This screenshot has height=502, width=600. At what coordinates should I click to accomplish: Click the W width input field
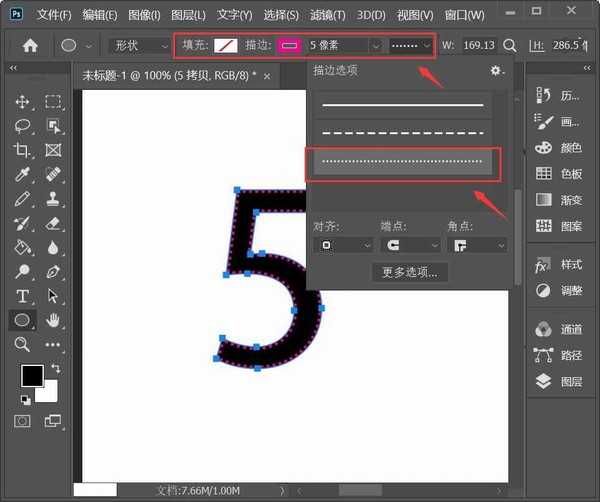click(x=479, y=46)
